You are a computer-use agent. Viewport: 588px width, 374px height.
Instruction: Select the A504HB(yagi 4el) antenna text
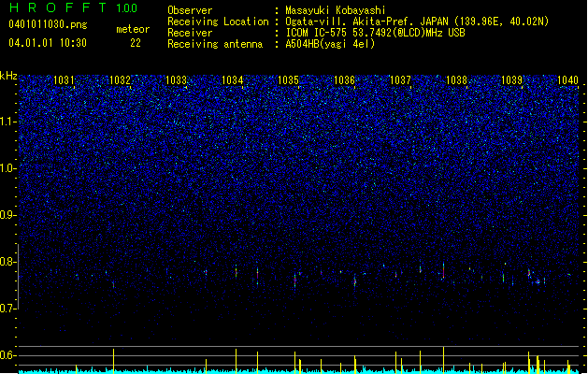[x=330, y=44]
